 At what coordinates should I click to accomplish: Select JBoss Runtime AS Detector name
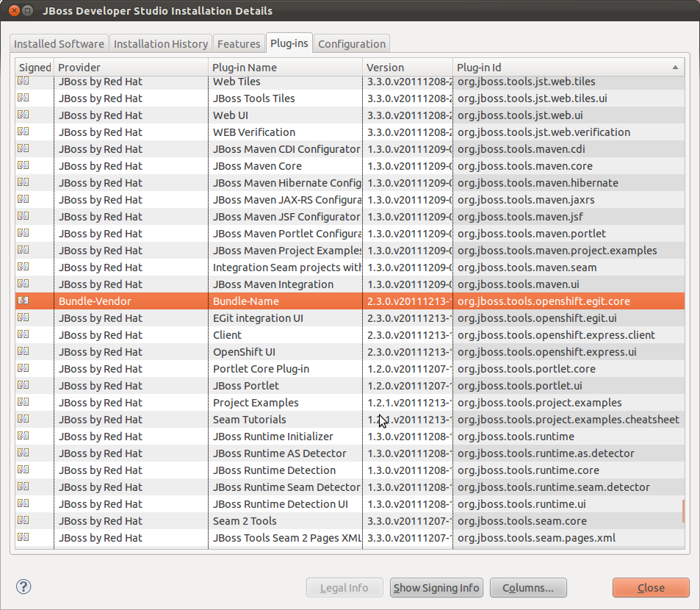(x=279, y=453)
